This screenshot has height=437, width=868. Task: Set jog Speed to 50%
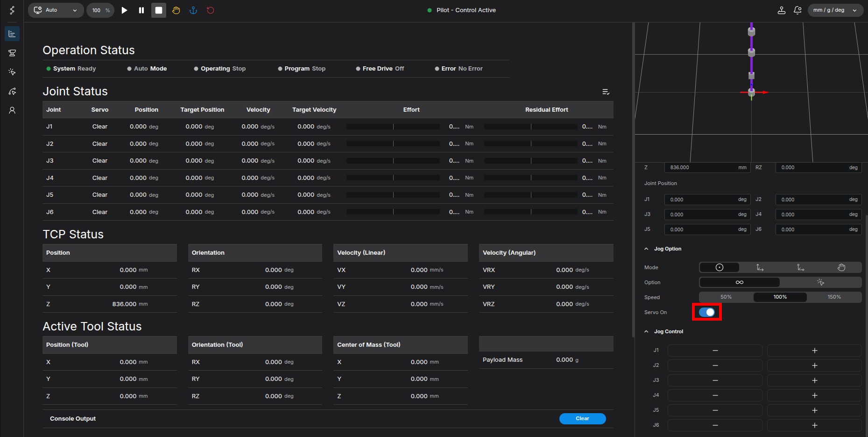point(726,297)
